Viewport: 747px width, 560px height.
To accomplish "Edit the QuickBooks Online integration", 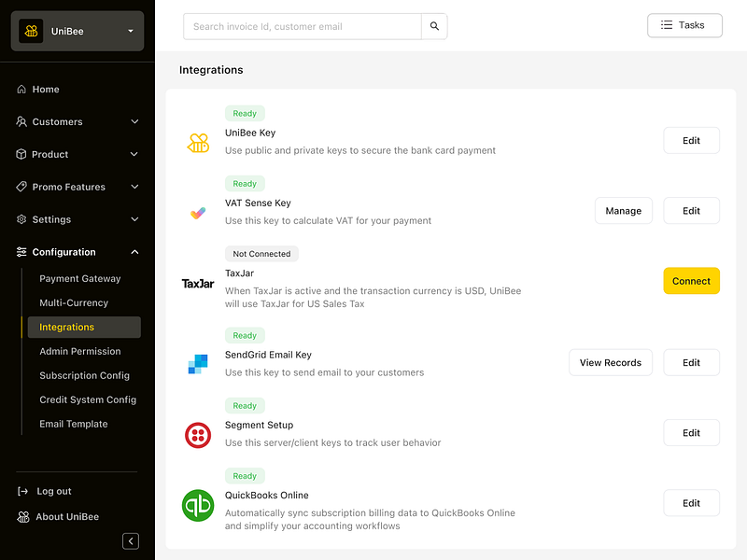I will [x=691, y=503].
